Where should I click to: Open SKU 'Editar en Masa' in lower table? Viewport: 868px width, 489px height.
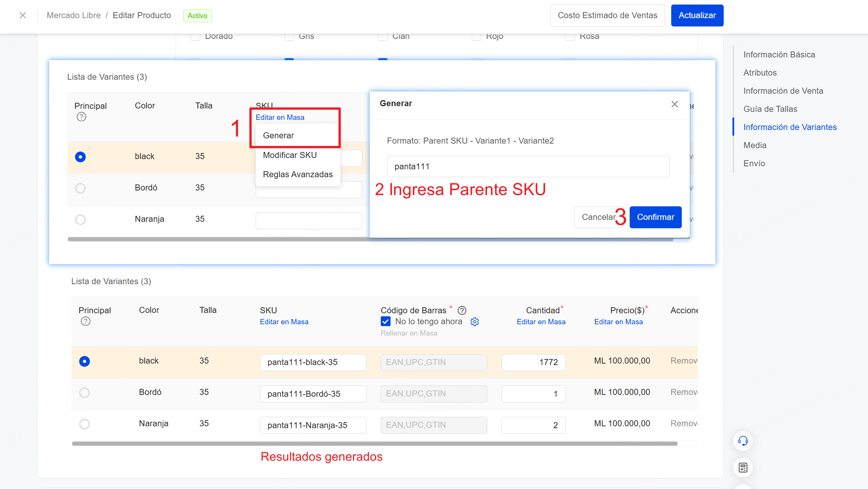(284, 322)
